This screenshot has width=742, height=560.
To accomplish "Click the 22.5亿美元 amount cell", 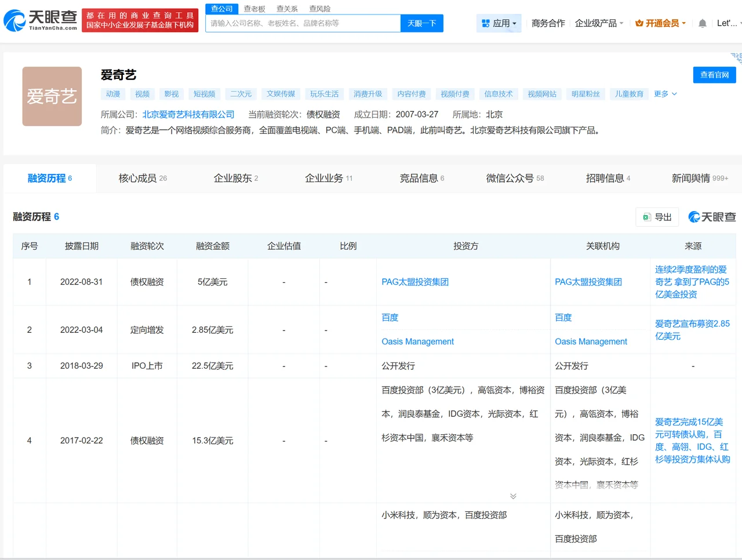I will [213, 366].
